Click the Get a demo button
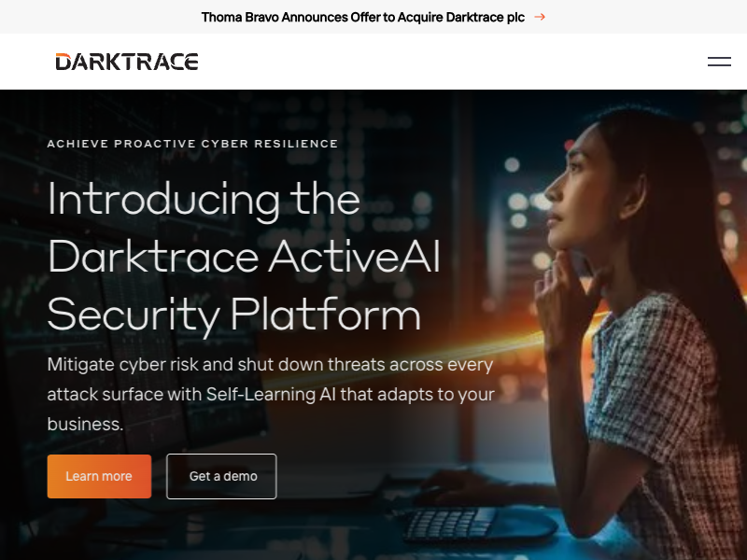The width and height of the screenshot is (747, 560). [221, 476]
